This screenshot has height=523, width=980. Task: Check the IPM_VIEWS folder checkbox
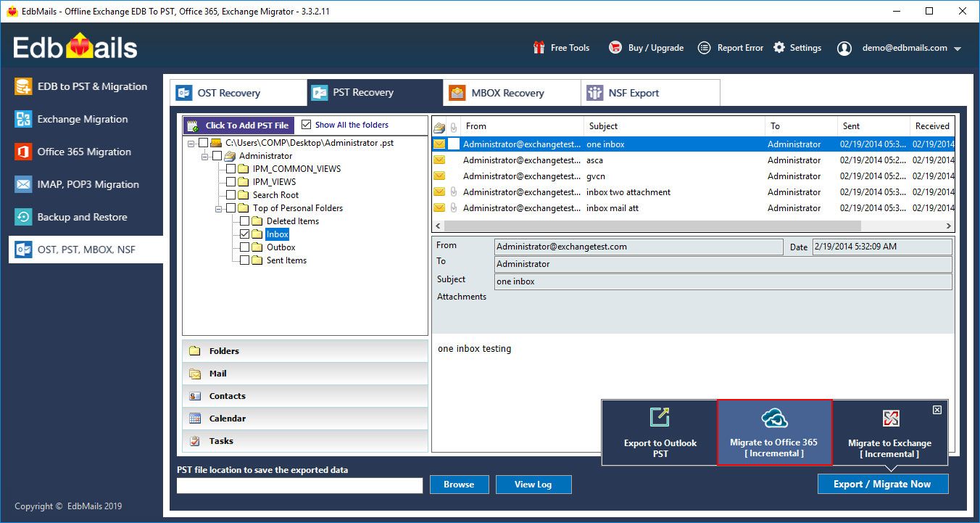(231, 182)
